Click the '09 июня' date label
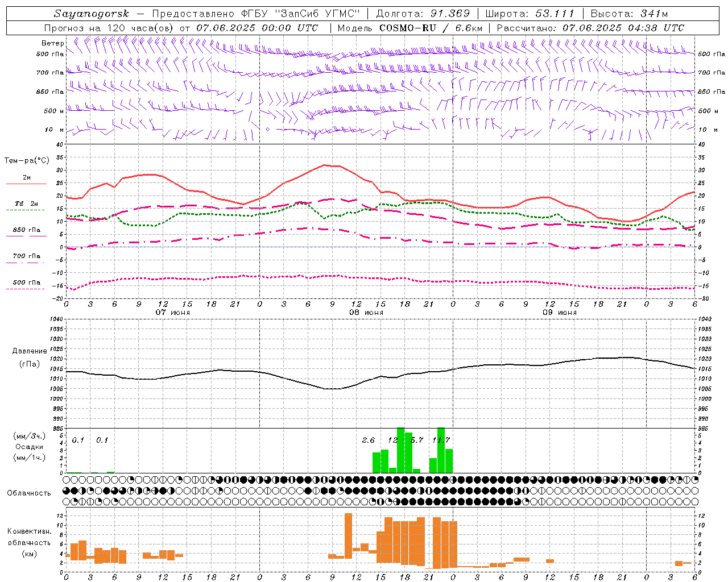 pyautogui.click(x=559, y=313)
